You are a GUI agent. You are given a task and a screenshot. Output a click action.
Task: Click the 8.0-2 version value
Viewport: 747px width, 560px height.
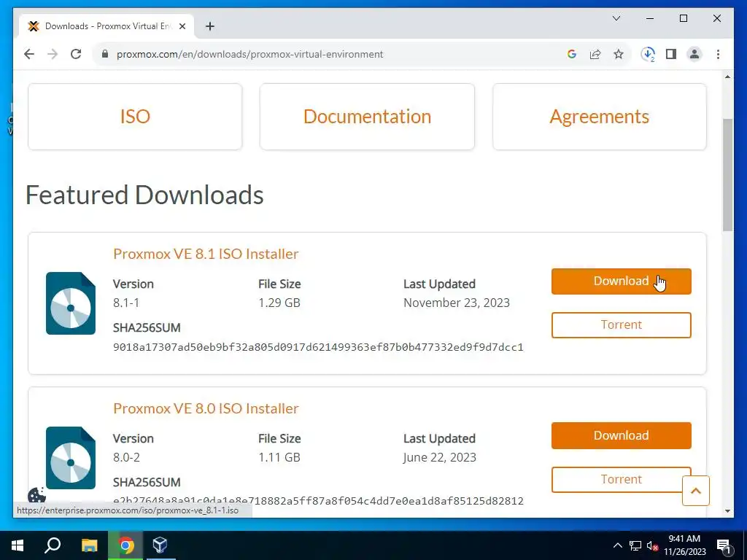point(126,458)
